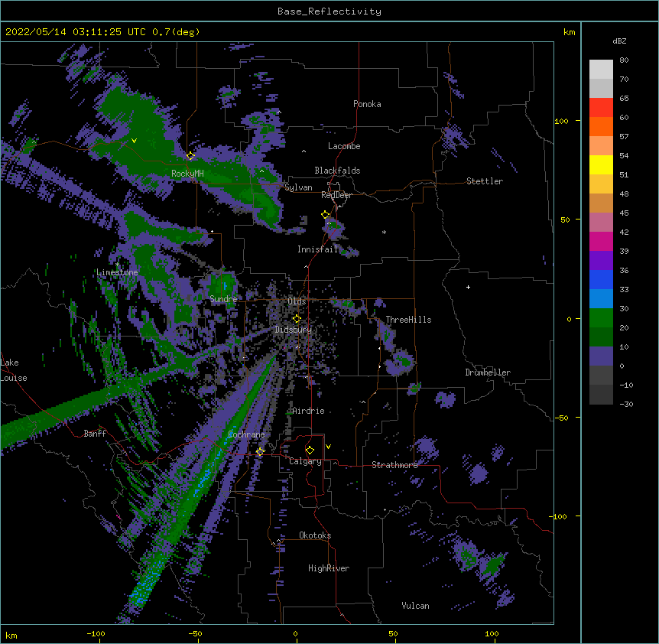
Task: Click the RockyMH label
Action: pyautogui.click(x=187, y=174)
